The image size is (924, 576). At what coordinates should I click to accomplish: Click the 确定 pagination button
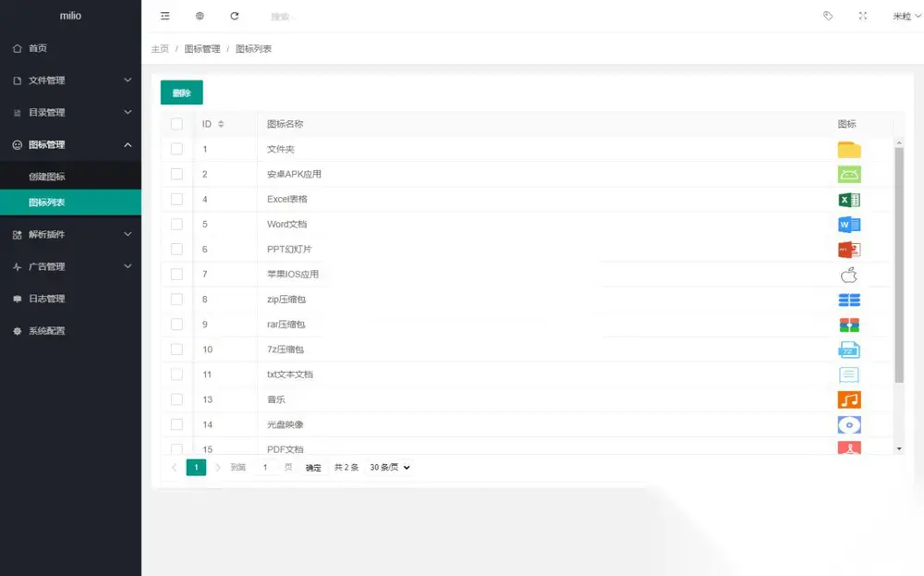coord(313,468)
